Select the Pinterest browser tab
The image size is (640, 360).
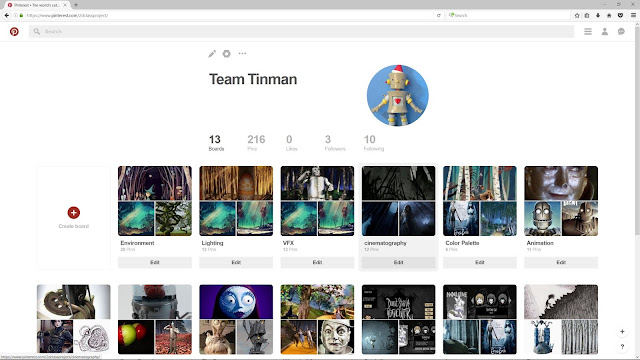point(36,5)
